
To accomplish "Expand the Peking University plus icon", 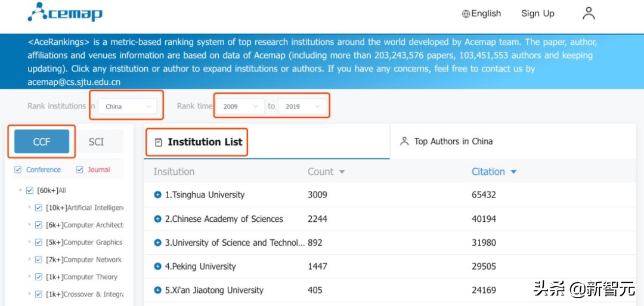I will click(x=157, y=267).
